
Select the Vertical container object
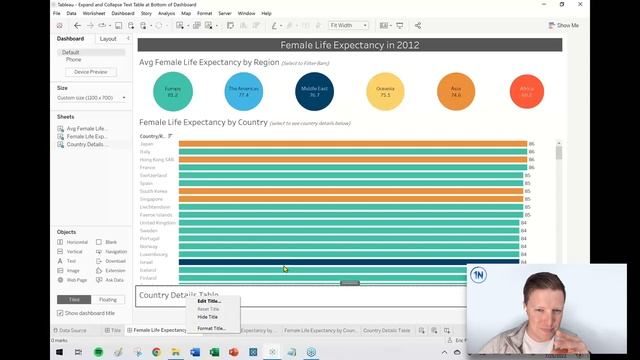pos(70,251)
